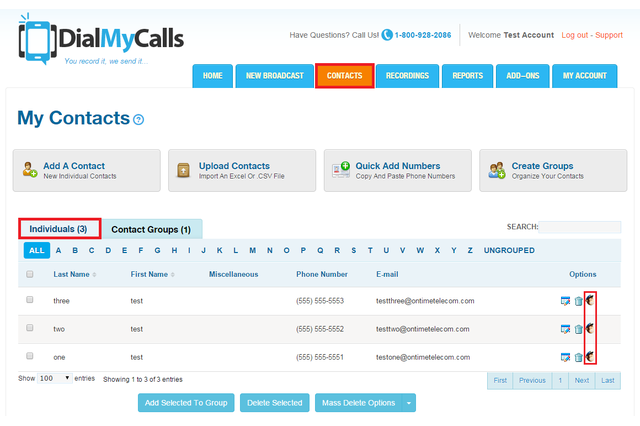This screenshot has width=640, height=426.
Task: Open the Show entries dropdown
Action: pos(54,379)
